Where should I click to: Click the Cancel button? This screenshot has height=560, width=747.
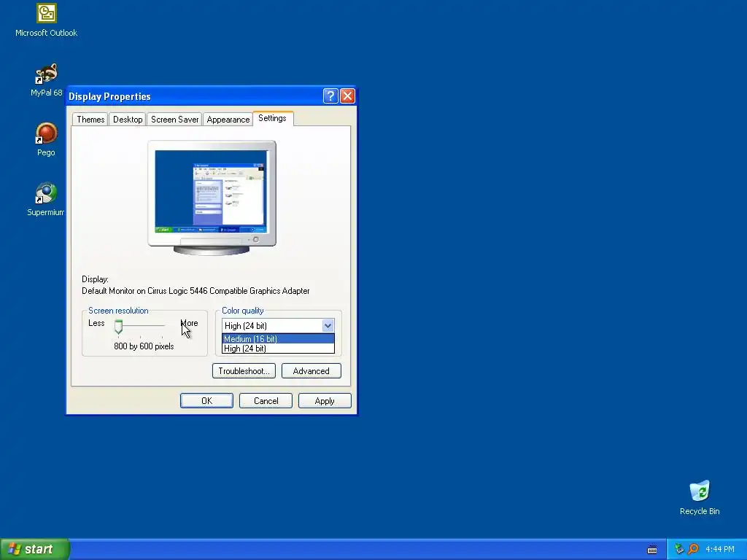pyautogui.click(x=266, y=401)
